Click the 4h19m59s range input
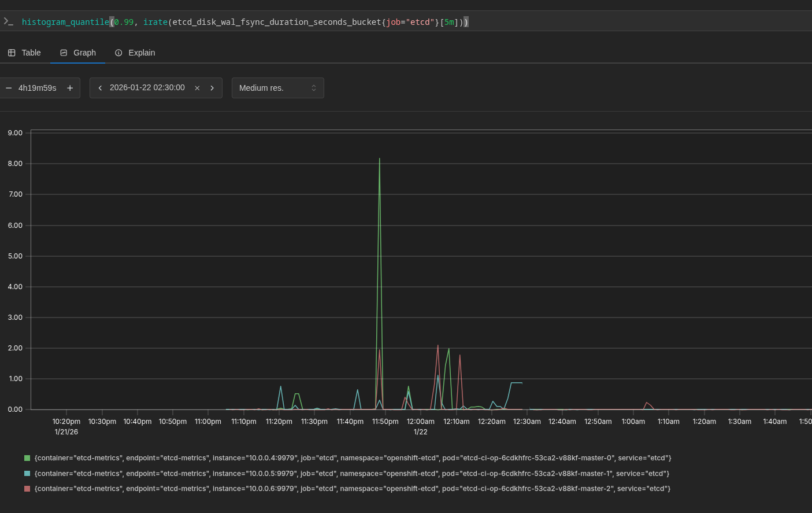This screenshot has height=513, width=812. (38, 88)
